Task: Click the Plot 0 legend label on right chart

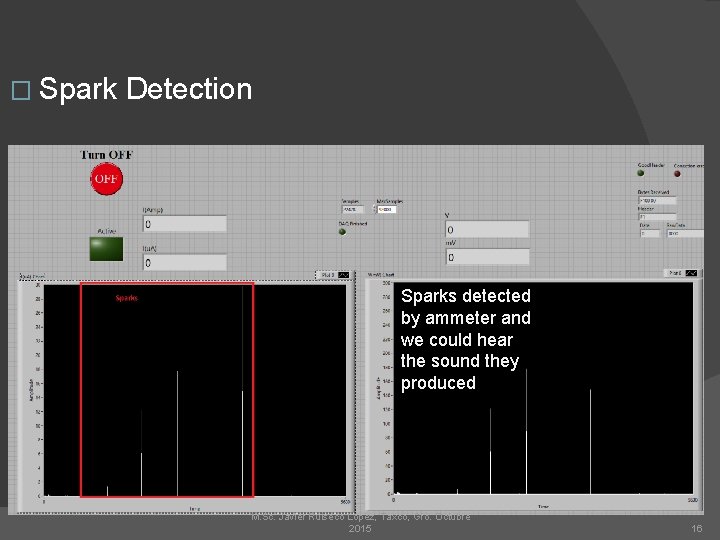Action: click(675, 273)
